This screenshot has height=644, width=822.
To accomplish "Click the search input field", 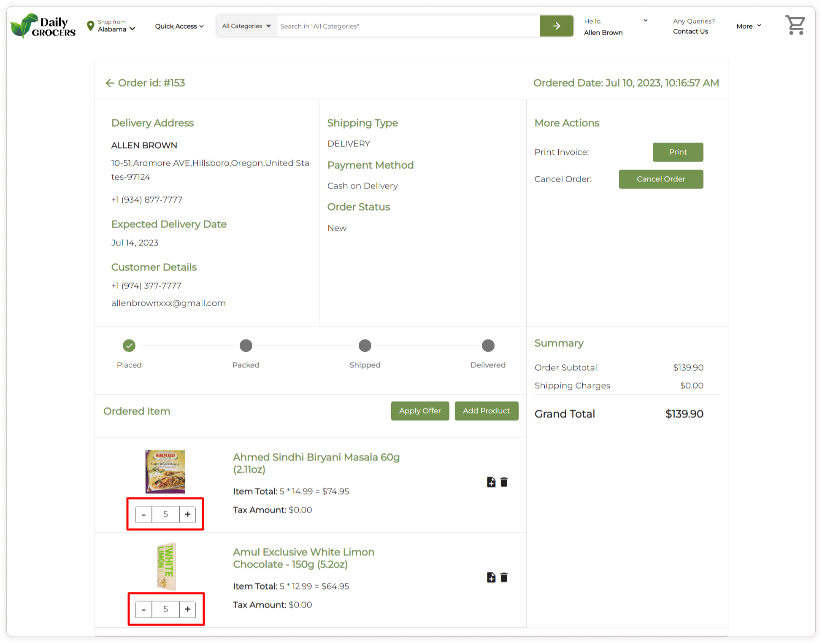I will tap(408, 26).
